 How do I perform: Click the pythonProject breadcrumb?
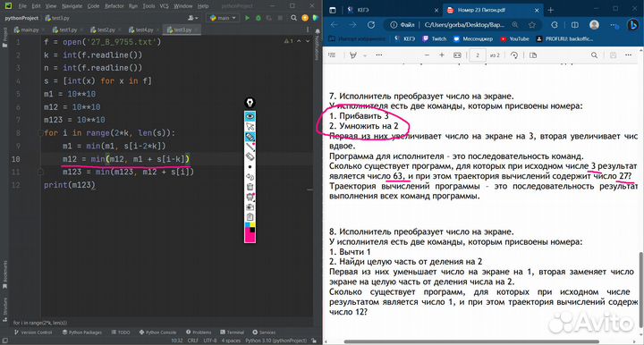click(21, 18)
